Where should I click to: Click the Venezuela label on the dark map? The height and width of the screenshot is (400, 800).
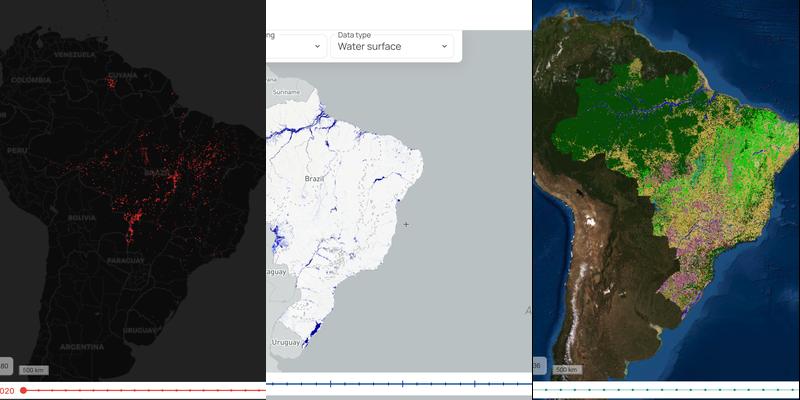(x=74, y=54)
